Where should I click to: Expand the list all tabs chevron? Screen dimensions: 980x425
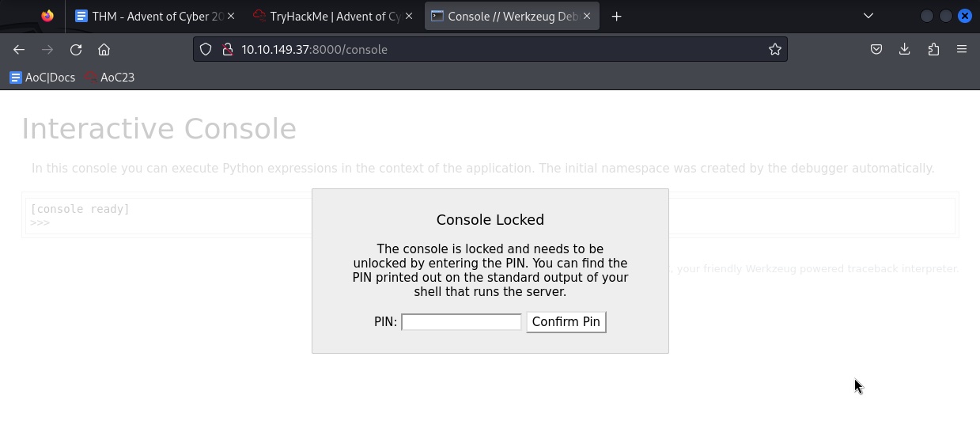[x=868, y=16]
